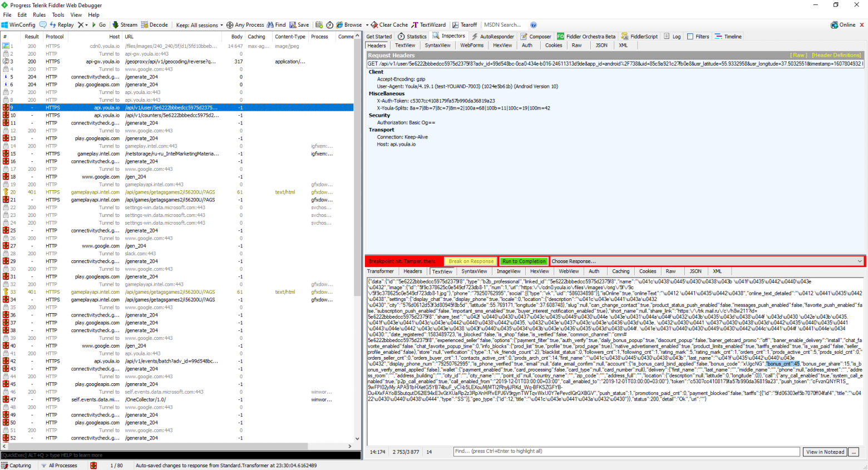
Task: Open the All Processes filter in status bar
Action: pyautogui.click(x=59, y=466)
